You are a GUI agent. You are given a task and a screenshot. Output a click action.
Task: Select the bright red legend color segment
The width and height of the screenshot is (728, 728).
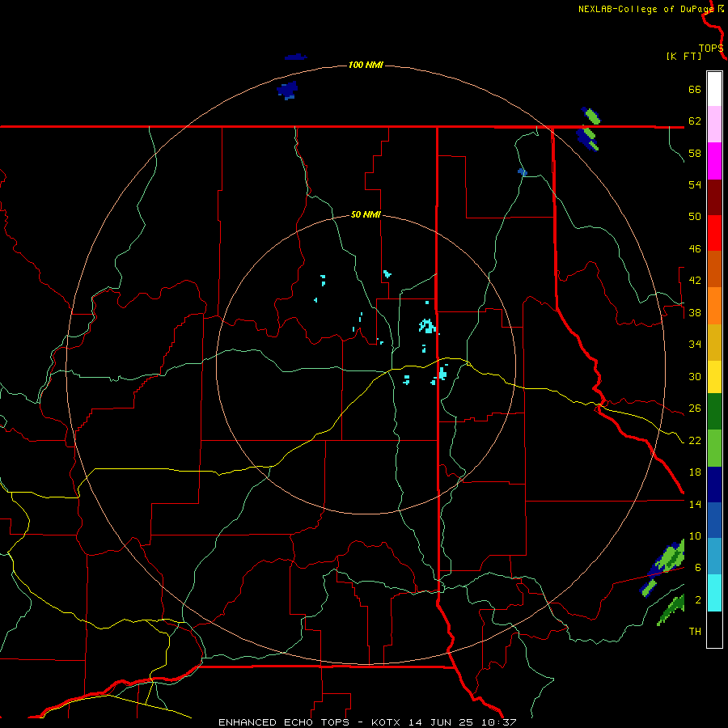point(714,233)
